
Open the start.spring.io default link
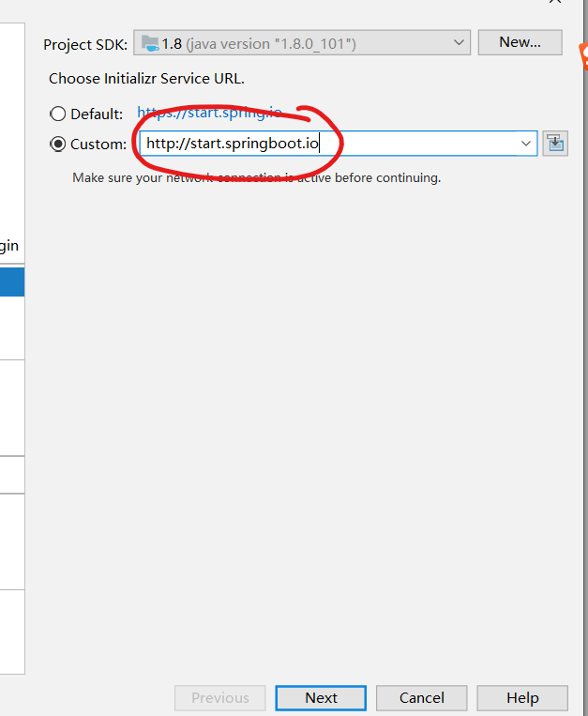(209, 113)
